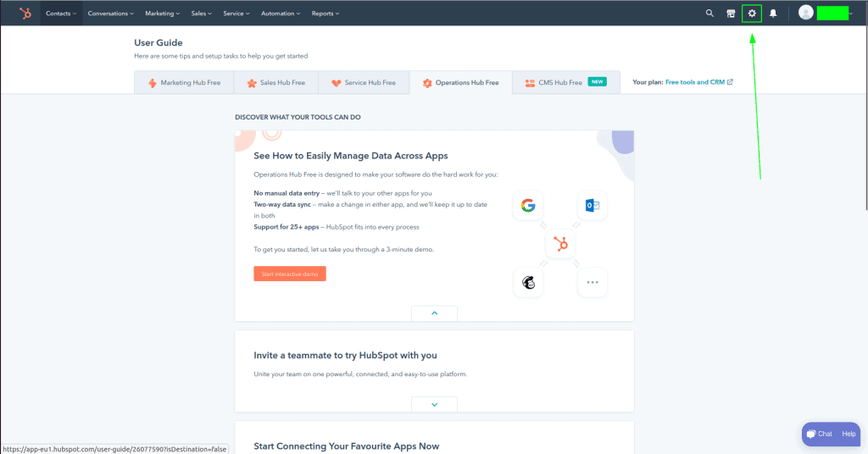Click the 'Support for 25+ apps' text

pos(287,227)
